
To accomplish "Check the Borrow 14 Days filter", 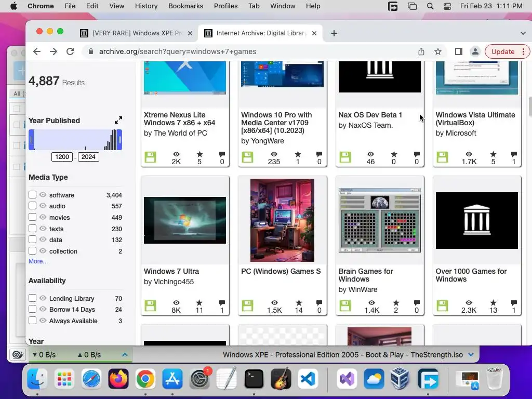I will click(x=32, y=309).
